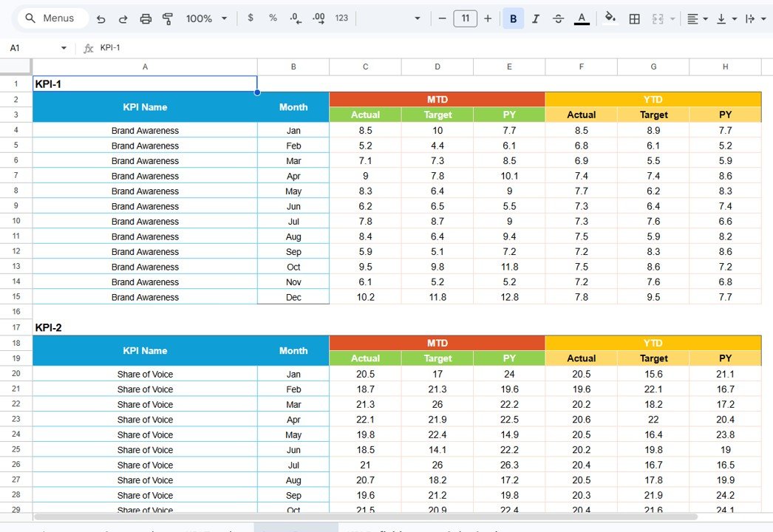Increase decimal places icon

319,18
